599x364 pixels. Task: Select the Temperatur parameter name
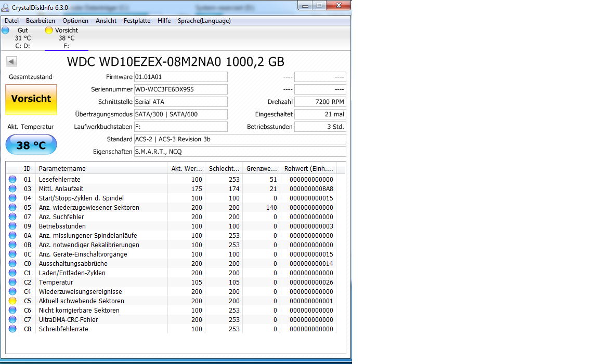[x=56, y=282]
